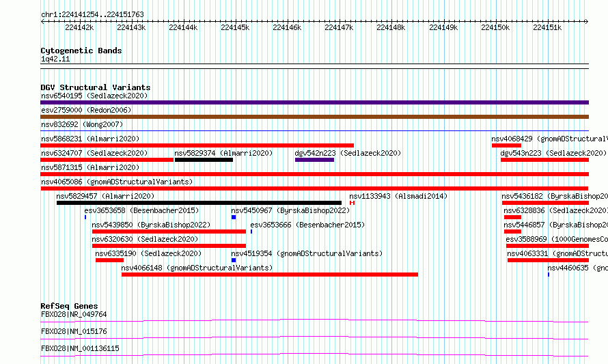Image resolution: width=608 pixels, height=364 pixels.
Task: Click the nsv5871315 (Almarri2020) label
Action: pyautogui.click(x=90, y=167)
